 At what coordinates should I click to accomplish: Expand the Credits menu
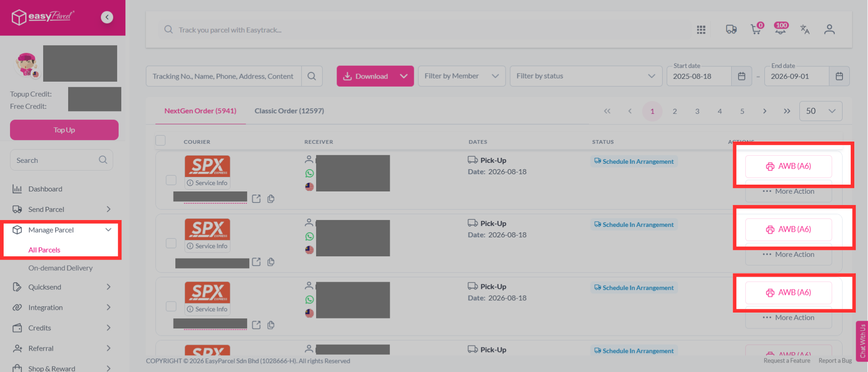(62, 328)
